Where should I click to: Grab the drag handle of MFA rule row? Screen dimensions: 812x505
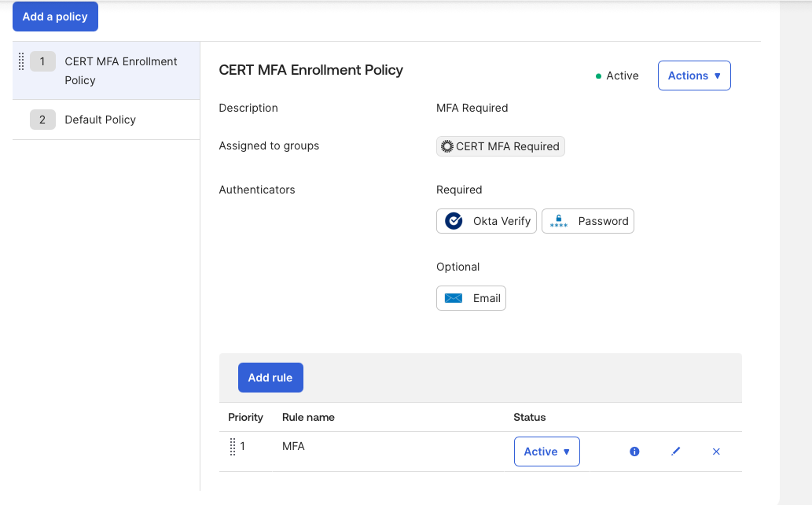pos(233,447)
